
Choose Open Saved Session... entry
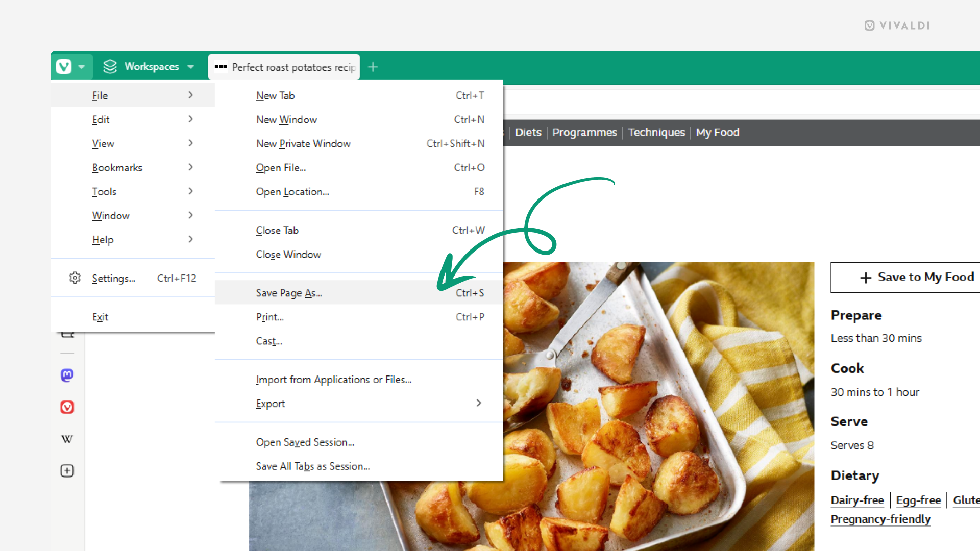(x=359, y=442)
